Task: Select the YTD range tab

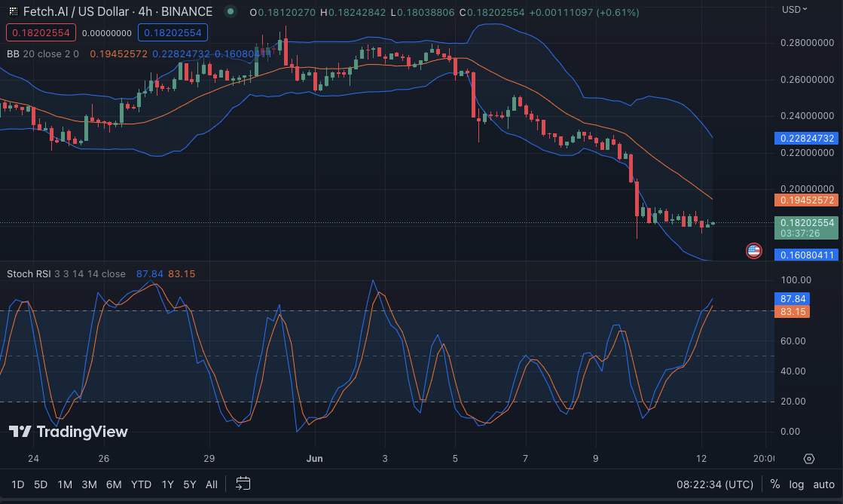Action: (141, 484)
